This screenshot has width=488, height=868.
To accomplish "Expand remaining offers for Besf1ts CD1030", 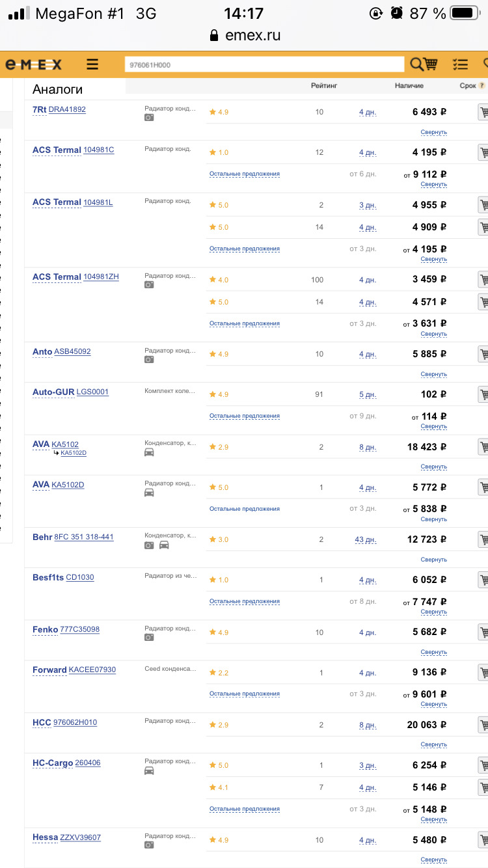I will click(244, 601).
